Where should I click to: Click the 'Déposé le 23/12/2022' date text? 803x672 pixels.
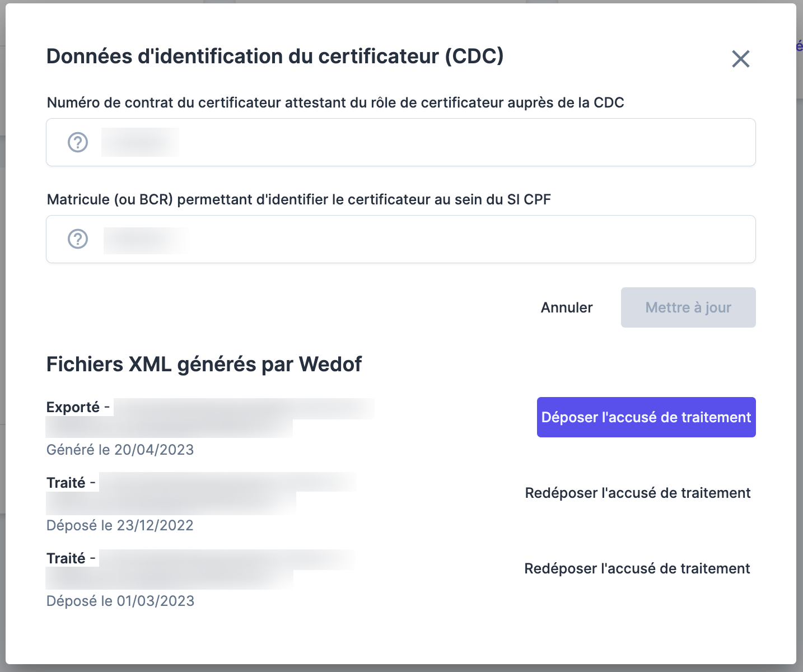pos(120,525)
